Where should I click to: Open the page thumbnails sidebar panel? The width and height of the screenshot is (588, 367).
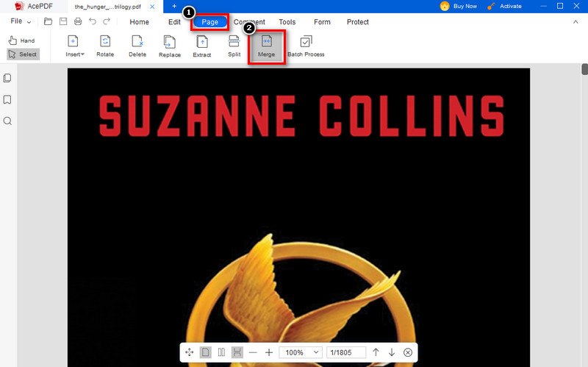(7, 78)
